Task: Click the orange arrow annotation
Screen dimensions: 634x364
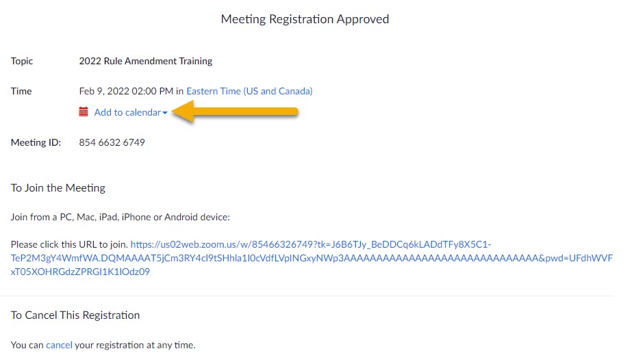Action: pos(235,112)
